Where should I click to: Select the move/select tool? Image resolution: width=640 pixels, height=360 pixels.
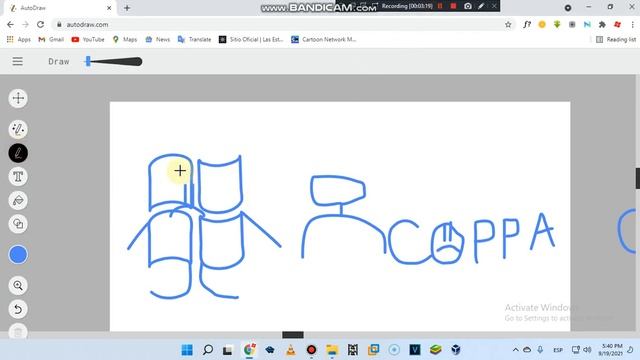pos(18,98)
